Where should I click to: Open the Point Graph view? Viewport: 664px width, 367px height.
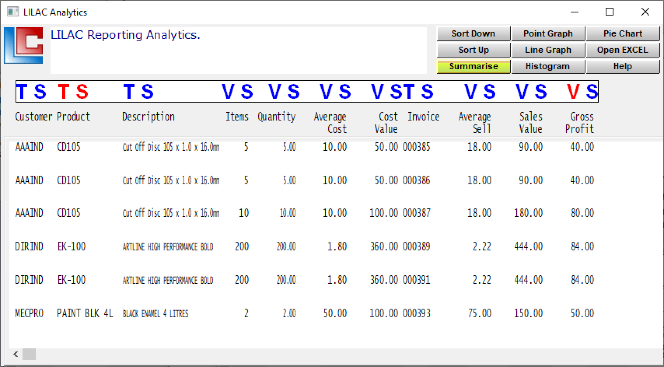(548, 34)
